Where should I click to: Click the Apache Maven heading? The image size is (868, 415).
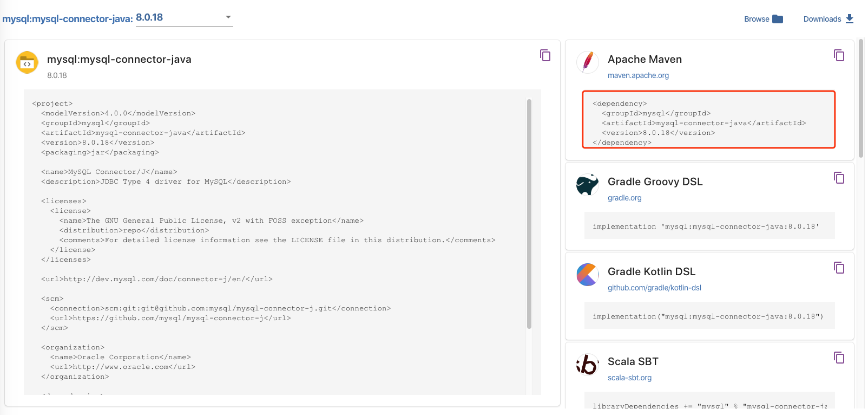pyautogui.click(x=645, y=59)
